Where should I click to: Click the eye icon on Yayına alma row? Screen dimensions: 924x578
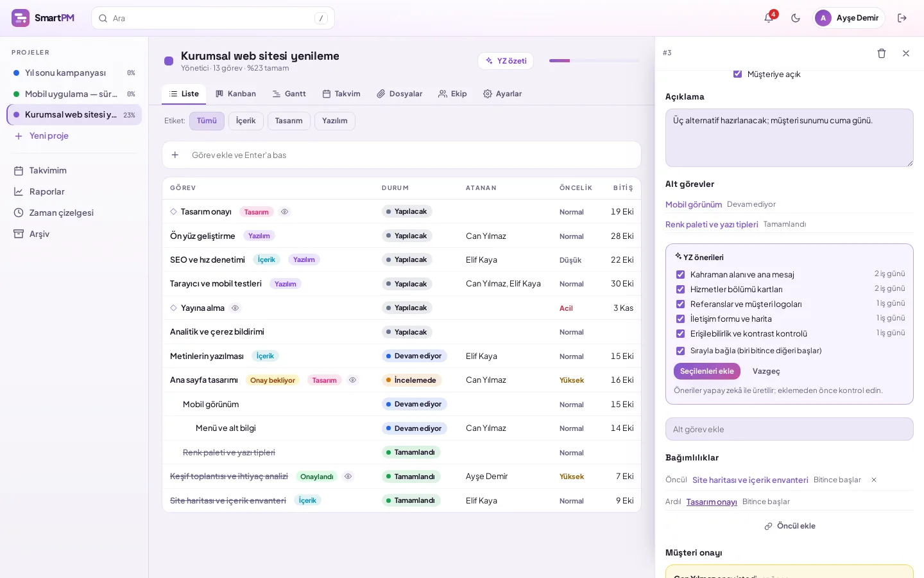(x=235, y=308)
